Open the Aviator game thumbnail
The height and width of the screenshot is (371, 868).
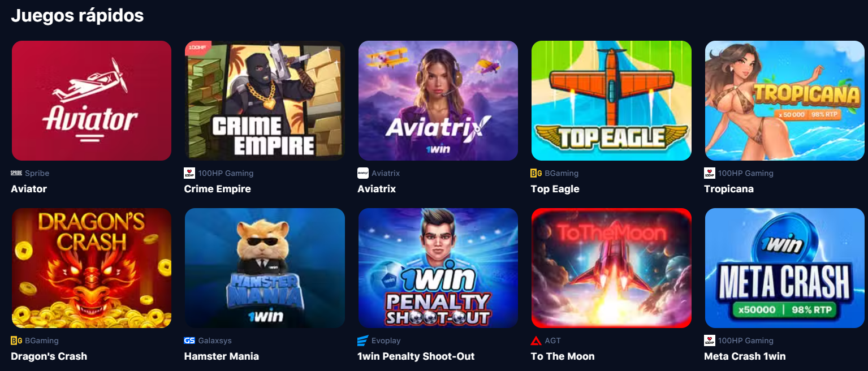[x=92, y=101]
